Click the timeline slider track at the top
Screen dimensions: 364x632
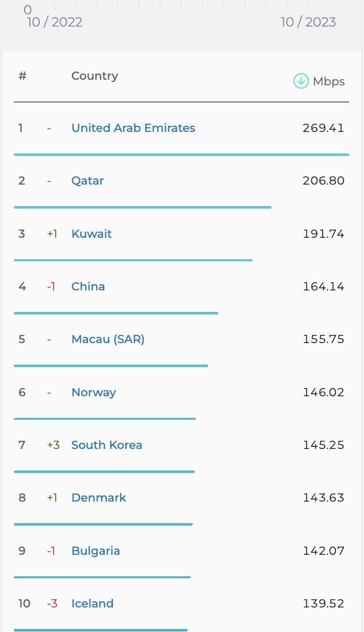tap(182, 6)
